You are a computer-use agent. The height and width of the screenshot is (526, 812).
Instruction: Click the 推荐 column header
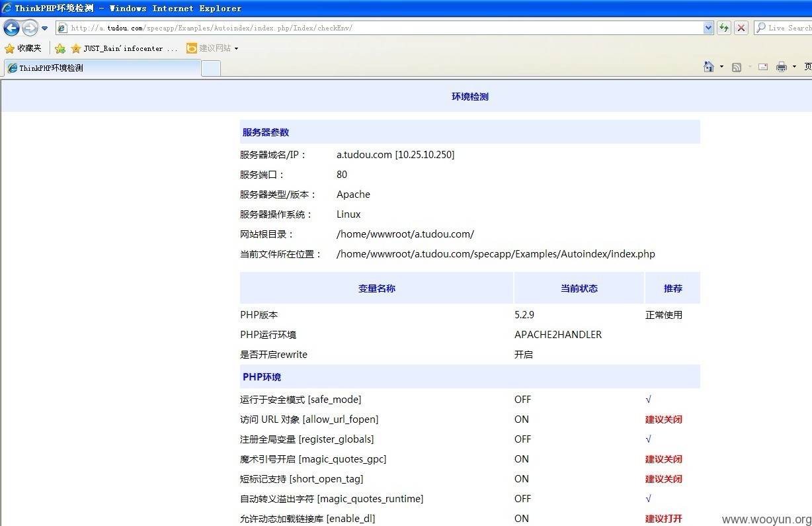click(673, 288)
